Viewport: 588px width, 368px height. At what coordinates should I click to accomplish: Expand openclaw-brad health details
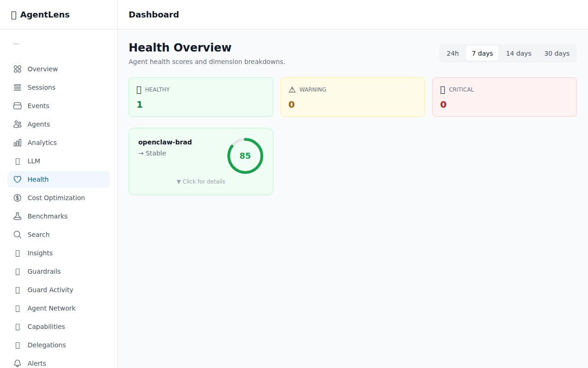tap(201, 181)
